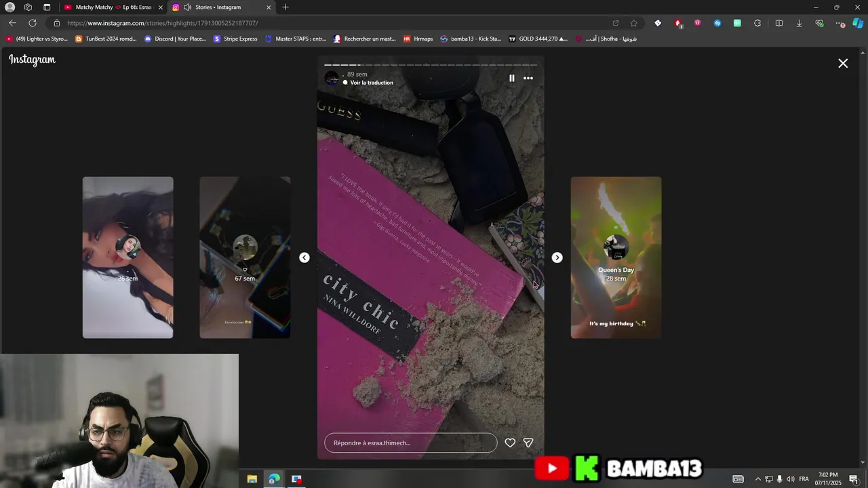The image size is (868, 488).
Task: Close the Matchy Matchy YouTube tab
Action: [x=160, y=7]
